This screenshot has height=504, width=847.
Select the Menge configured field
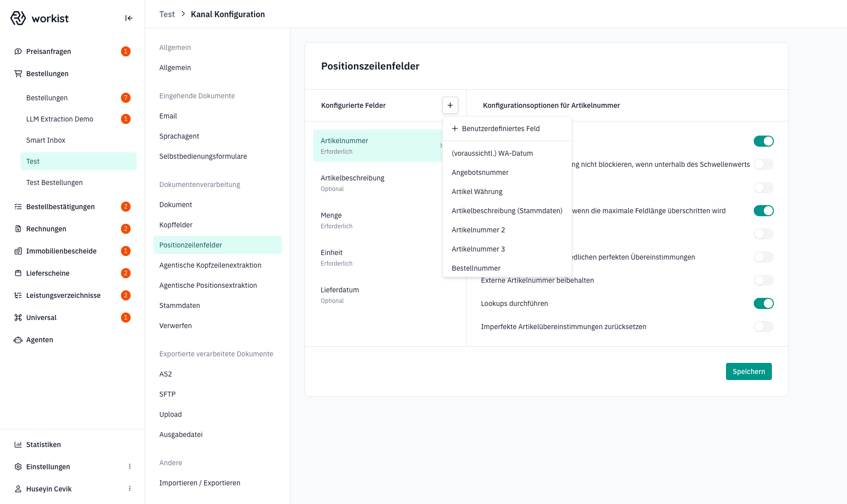pyautogui.click(x=378, y=220)
